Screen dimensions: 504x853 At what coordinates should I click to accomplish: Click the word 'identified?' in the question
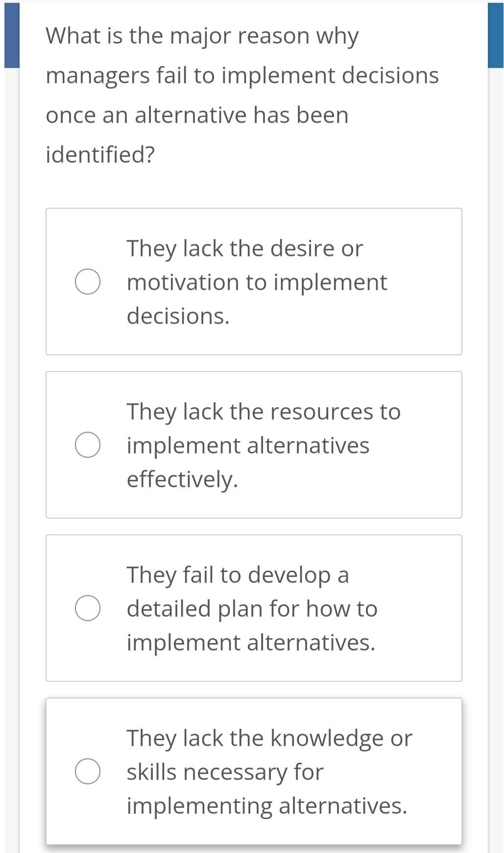[99, 153]
